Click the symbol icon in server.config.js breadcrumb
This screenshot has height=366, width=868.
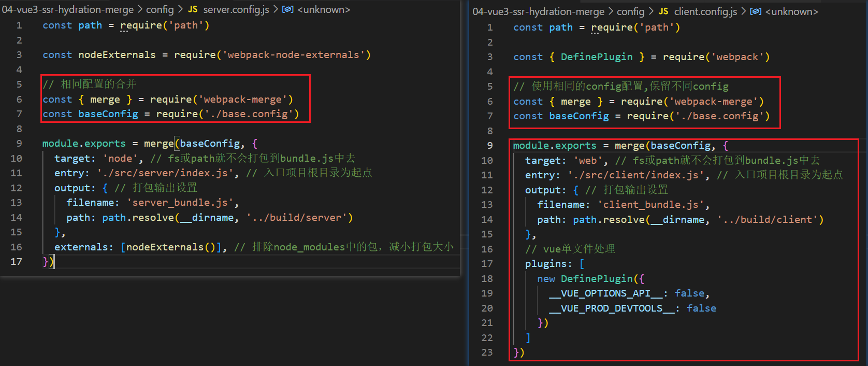click(x=287, y=9)
